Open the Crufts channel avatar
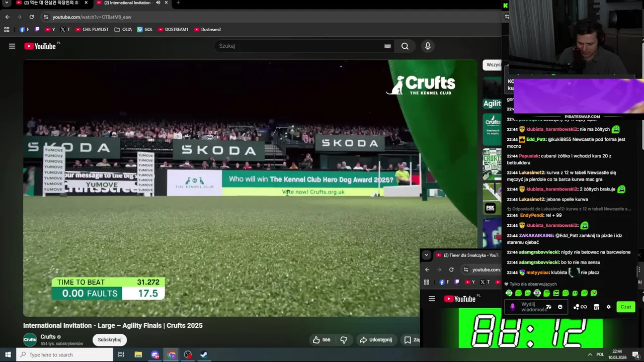 point(30,340)
